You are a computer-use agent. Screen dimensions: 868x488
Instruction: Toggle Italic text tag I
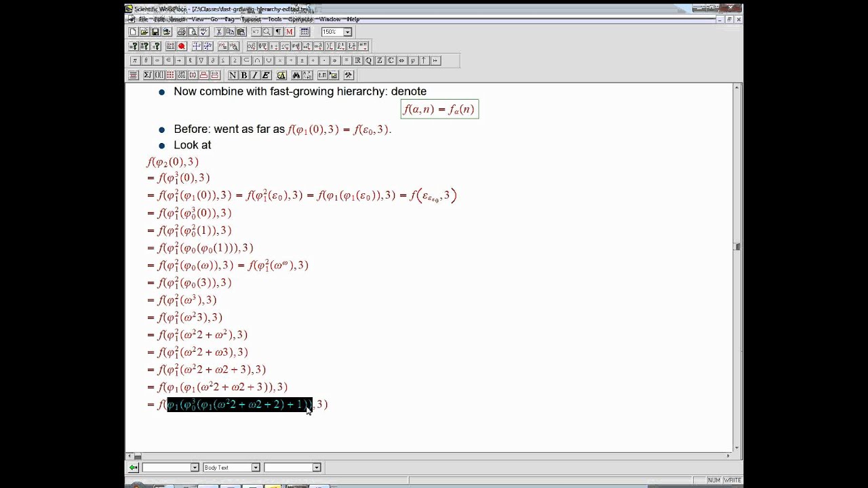point(255,75)
